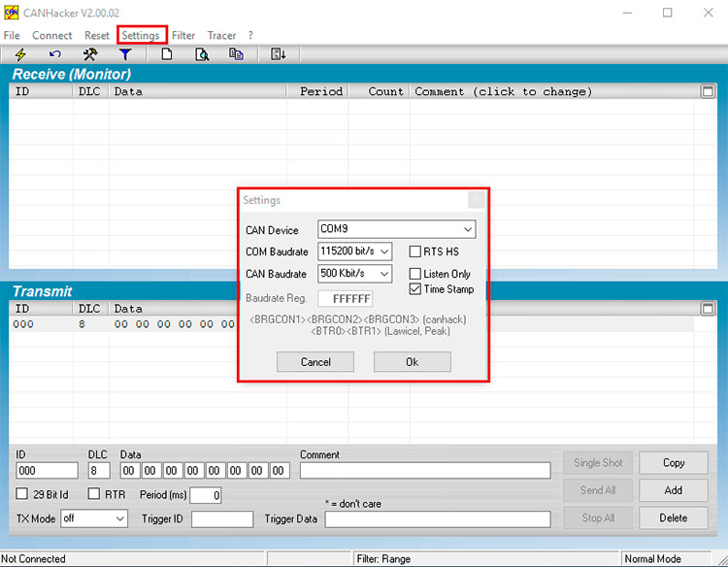The height and width of the screenshot is (567, 728).
Task: Close the CANHacker window
Action: pos(708,13)
